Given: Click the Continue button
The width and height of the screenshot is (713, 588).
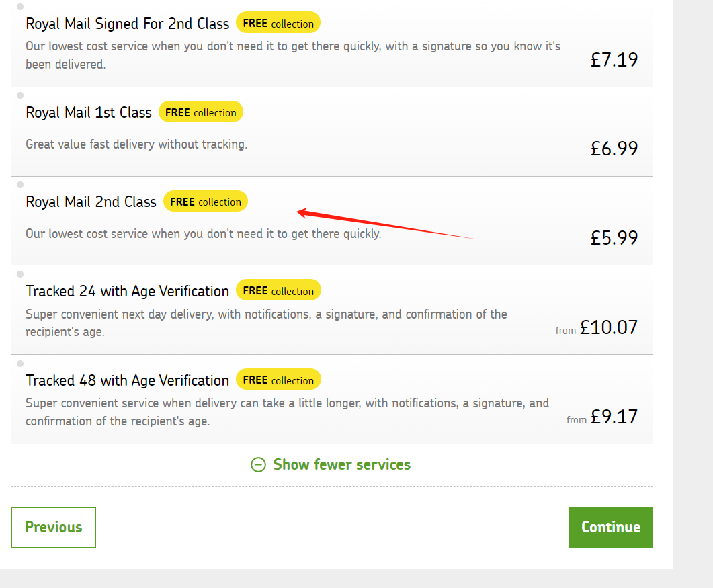Looking at the screenshot, I should coord(611,528).
